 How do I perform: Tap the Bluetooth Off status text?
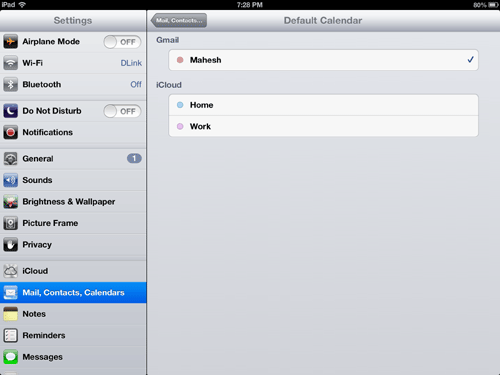point(136,84)
